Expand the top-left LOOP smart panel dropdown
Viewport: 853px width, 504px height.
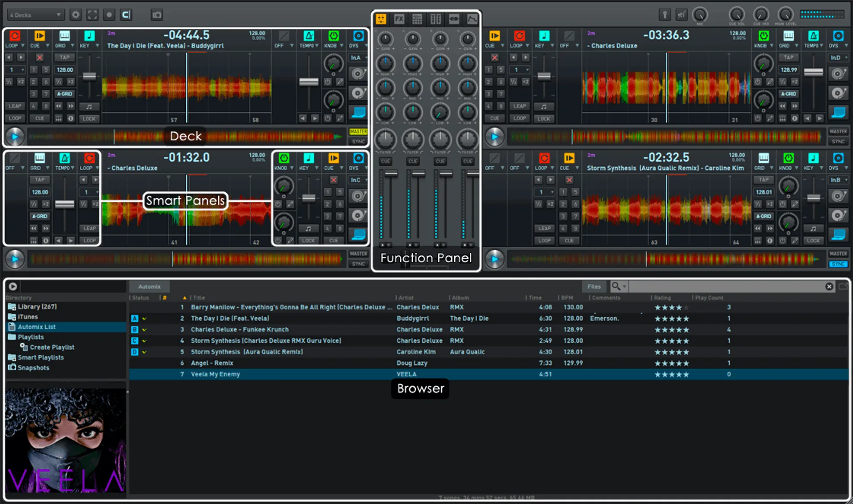tap(23, 46)
